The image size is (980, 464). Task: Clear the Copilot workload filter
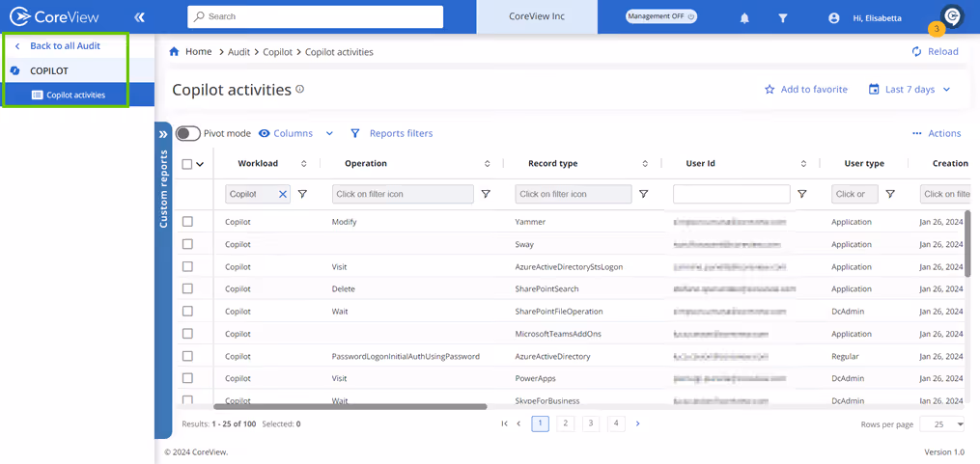tap(283, 194)
